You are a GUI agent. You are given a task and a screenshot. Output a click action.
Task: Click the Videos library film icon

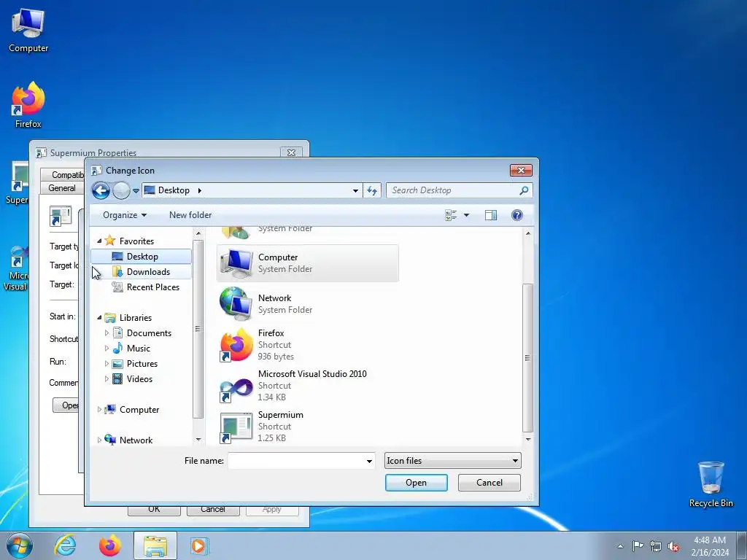117,379
